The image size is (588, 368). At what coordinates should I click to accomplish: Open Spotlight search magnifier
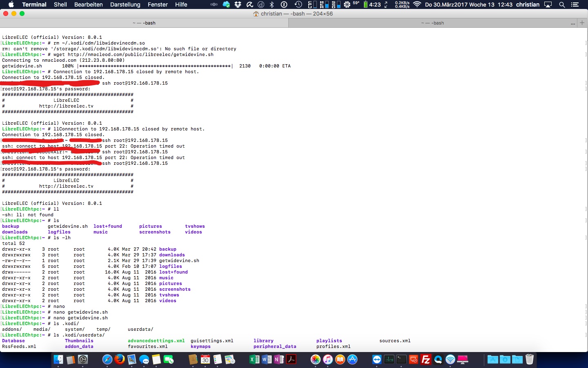pyautogui.click(x=562, y=4)
